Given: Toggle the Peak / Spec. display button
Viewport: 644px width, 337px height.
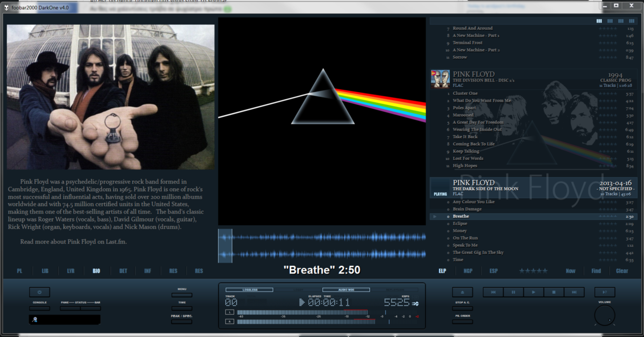Looking at the screenshot, I should 182,321.
